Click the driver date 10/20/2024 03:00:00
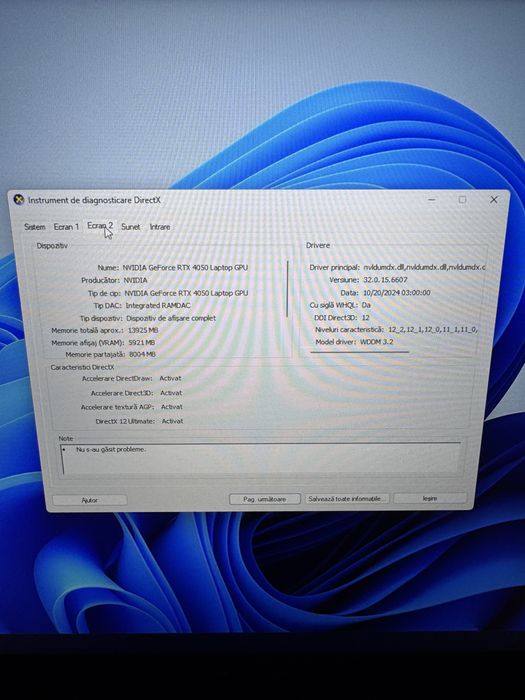This screenshot has height=700, width=525. pos(396,292)
